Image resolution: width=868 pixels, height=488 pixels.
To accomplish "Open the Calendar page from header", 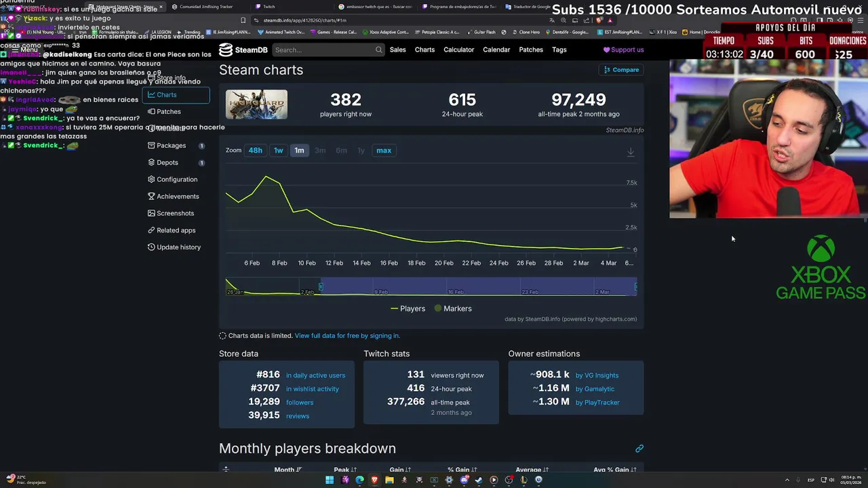I will 496,49.
